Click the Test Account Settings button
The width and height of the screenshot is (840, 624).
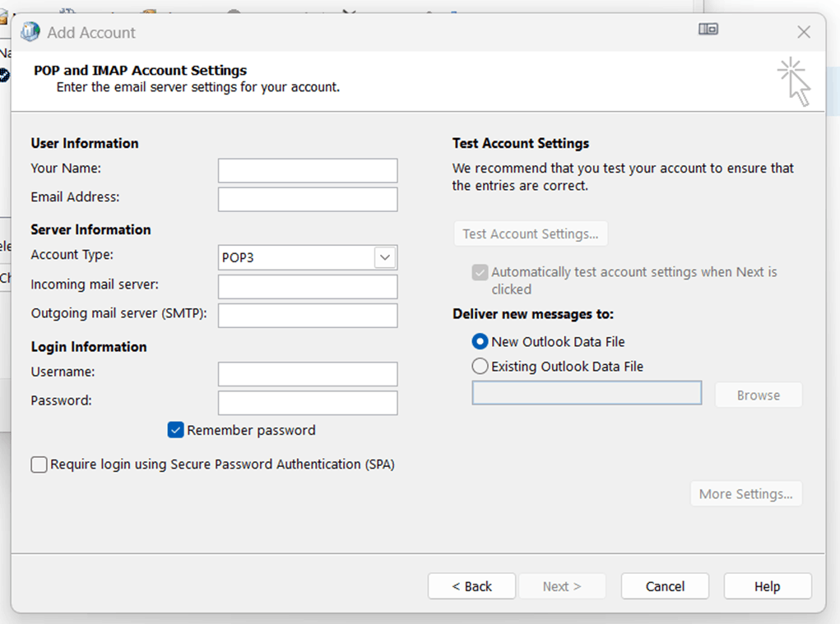(531, 233)
